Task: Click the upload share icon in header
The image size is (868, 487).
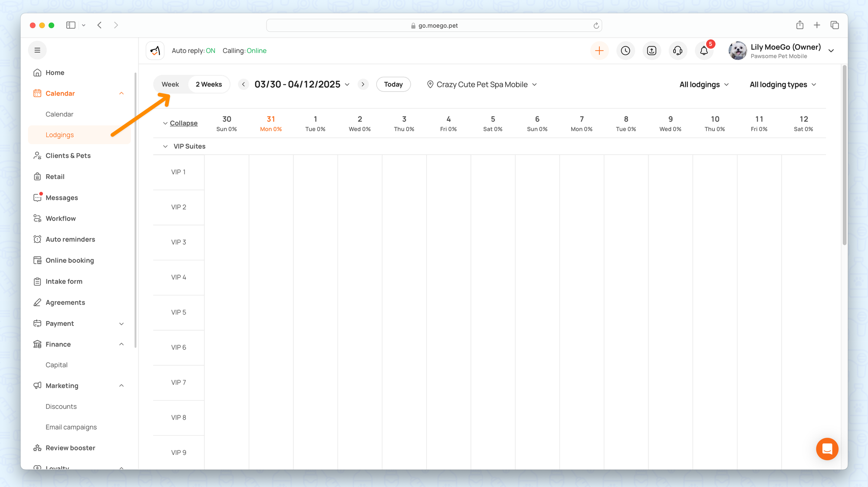Action: [x=651, y=51]
